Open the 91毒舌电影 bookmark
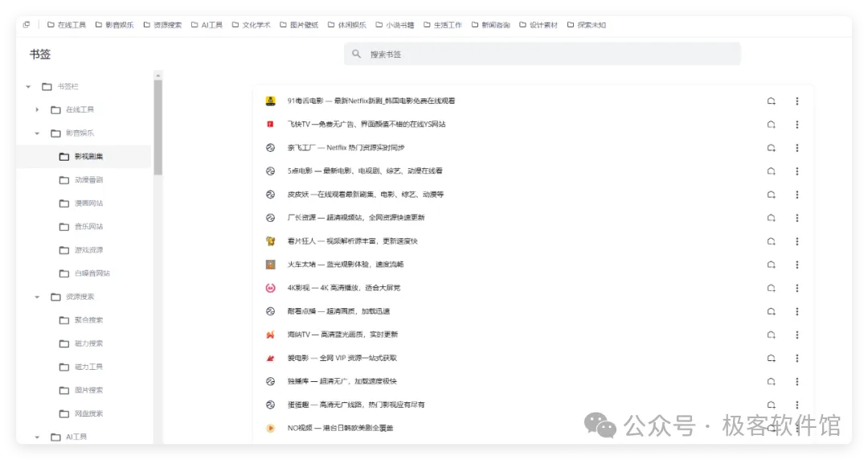Viewport: 868px width, 460px height. tap(371, 101)
